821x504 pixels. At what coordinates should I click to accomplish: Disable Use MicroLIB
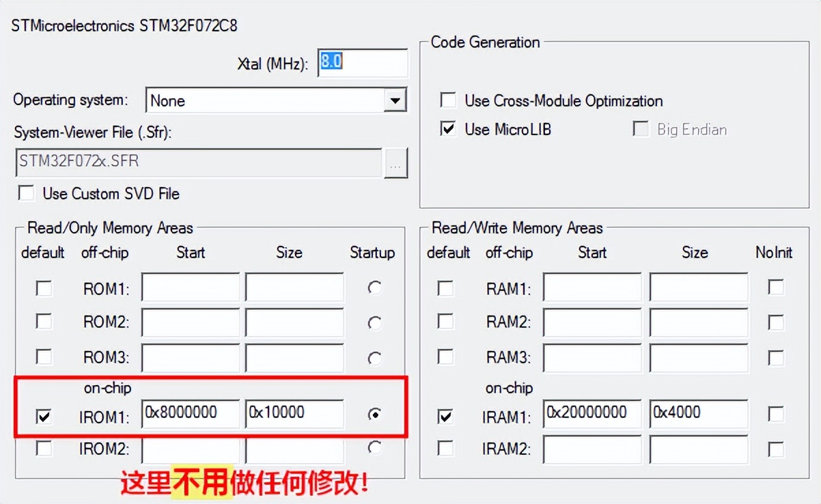[x=448, y=129]
